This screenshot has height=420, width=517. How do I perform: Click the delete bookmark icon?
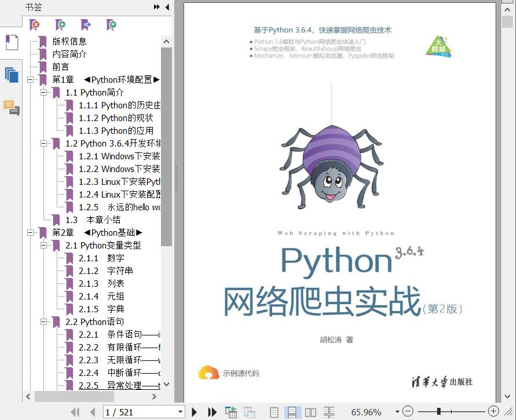coord(34,25)
